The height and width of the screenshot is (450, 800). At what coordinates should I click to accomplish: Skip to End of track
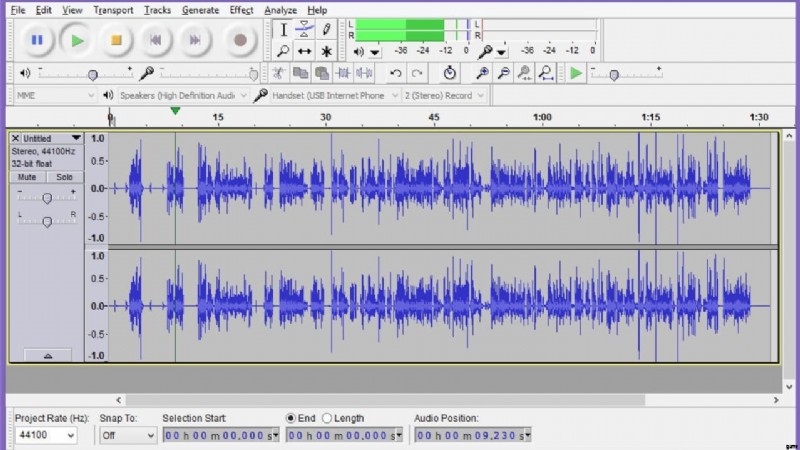tap(195, 41)
